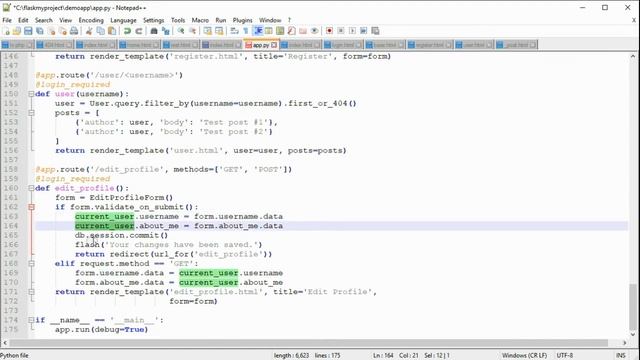The width and height of the screenshot is (640, 360).
Task: Toggle Show All Characters in toolbar
Action: click(246, 31)
